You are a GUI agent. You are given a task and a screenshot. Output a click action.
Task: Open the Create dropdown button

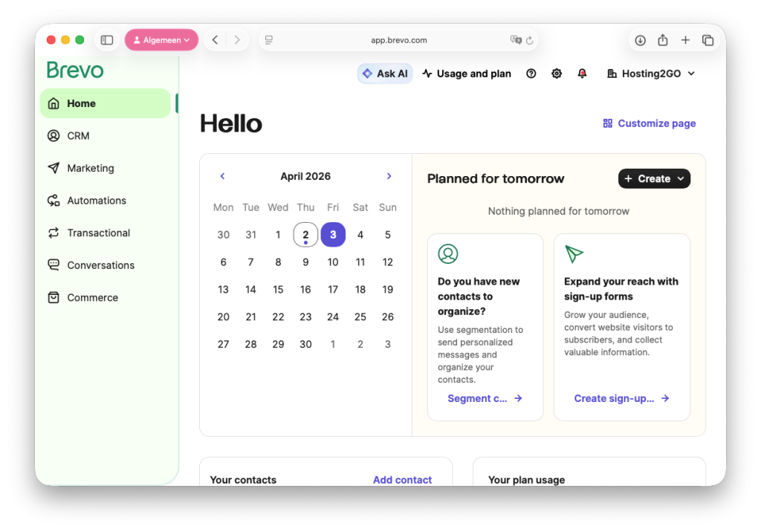(x=654, y=178)
